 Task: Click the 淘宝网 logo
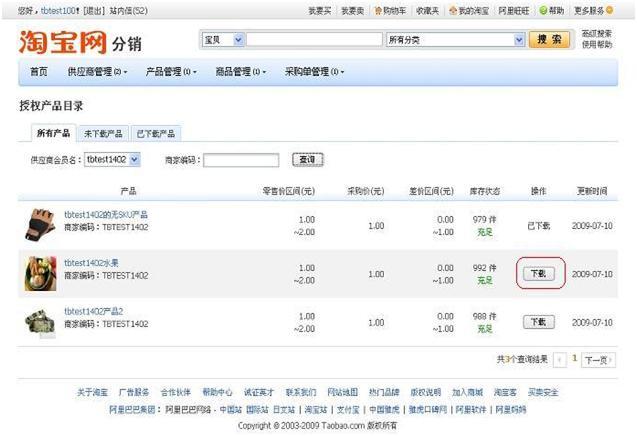click(63, 42)
